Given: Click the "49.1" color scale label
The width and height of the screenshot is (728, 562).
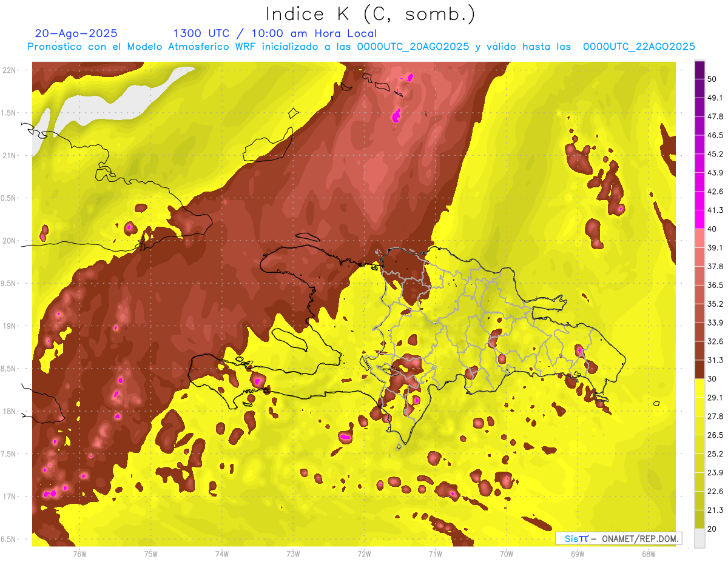Looking at the screenshot, I should pos(715,98).
